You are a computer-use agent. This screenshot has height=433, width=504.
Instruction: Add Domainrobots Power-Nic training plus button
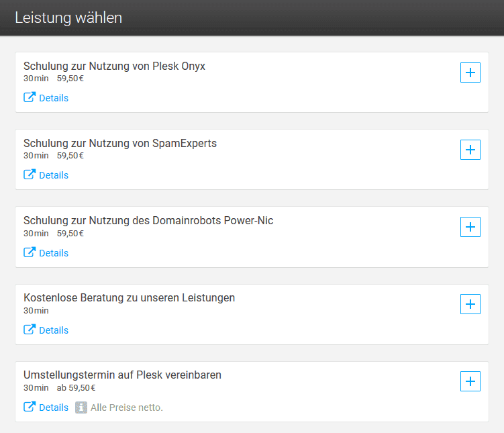click(x=470, y=227)
